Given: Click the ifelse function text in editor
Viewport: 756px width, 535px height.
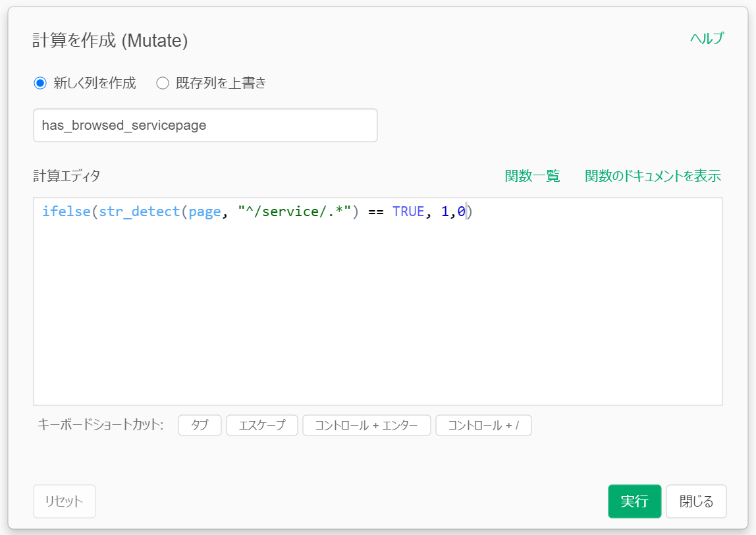Looking at the screenshot, I should (66, 211).
